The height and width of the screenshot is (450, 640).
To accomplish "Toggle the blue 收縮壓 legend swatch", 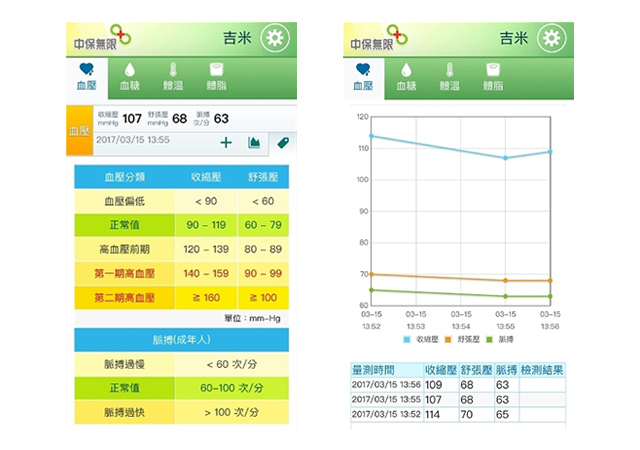I will [407, 339].
